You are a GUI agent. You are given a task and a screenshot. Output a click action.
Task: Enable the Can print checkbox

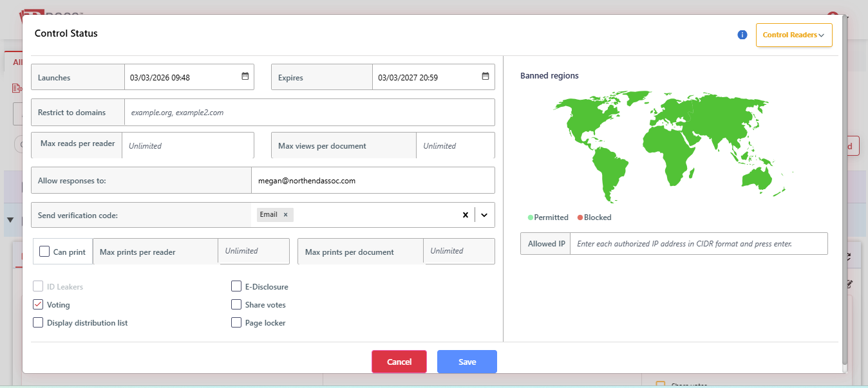click(x=44, y=252)
